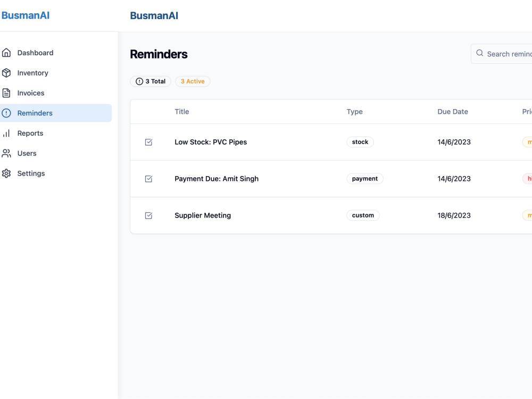Click the Title column header
Viewport: 532px width, 399px height.
click(x=182, y=112)
